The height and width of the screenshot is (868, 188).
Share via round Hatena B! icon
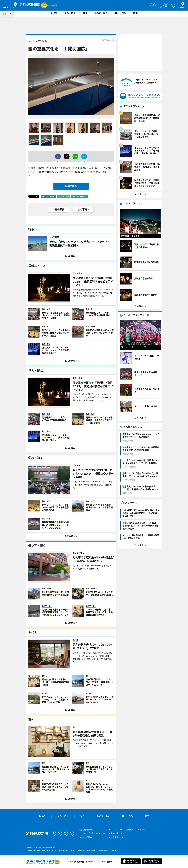[84, 156]
